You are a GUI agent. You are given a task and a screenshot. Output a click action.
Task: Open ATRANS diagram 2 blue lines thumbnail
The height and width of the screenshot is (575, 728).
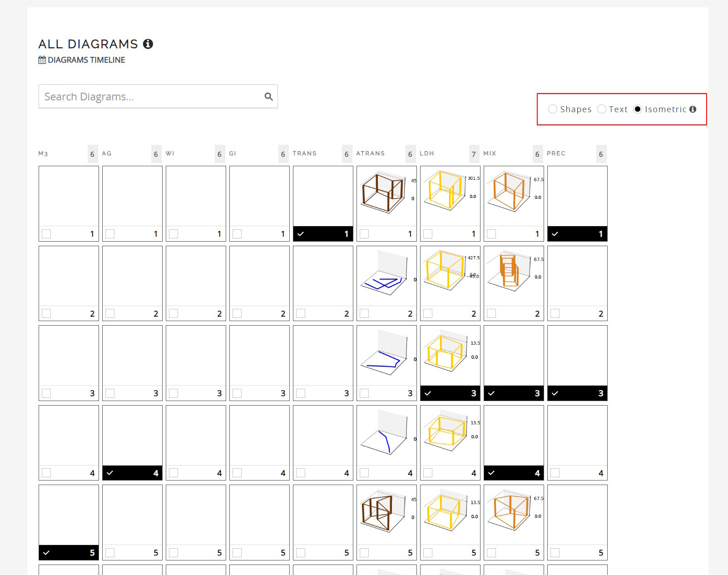tap(386, 276)
